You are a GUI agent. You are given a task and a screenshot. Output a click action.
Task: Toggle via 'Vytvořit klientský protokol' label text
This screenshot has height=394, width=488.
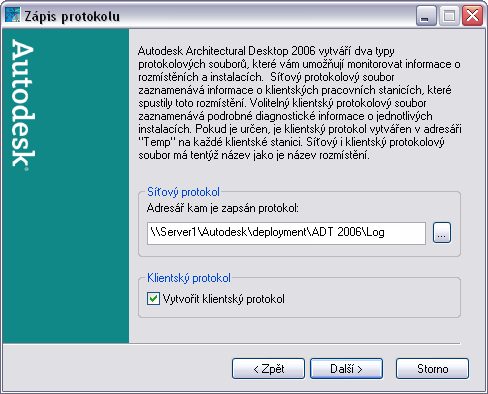tap(224, 299)
